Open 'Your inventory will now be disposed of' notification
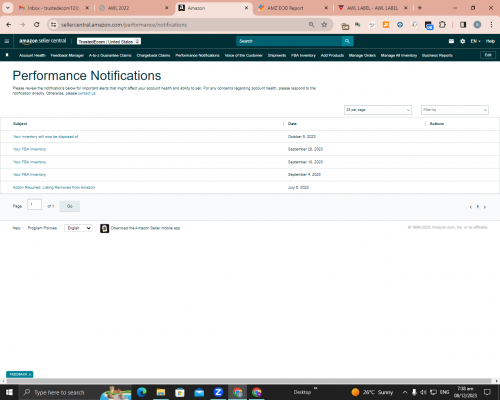Screen dimensions: 500x400 [46, 137]
